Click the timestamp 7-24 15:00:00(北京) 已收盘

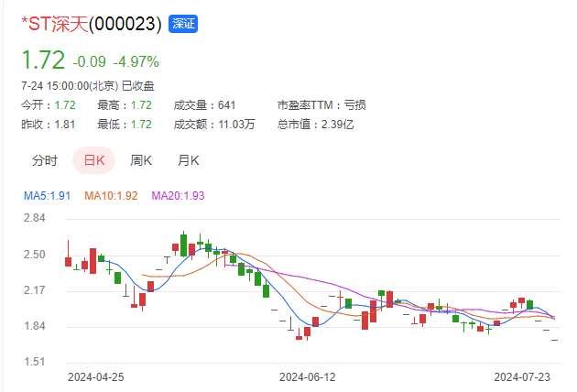coord(88,86)
